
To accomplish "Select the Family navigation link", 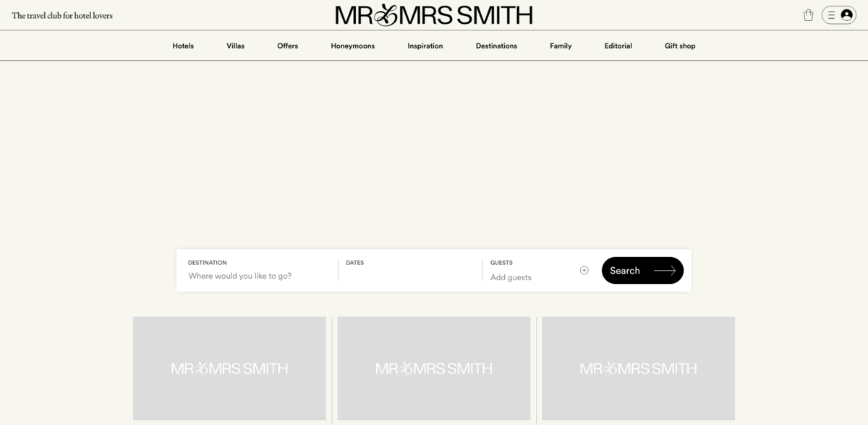I will (561, 46).
